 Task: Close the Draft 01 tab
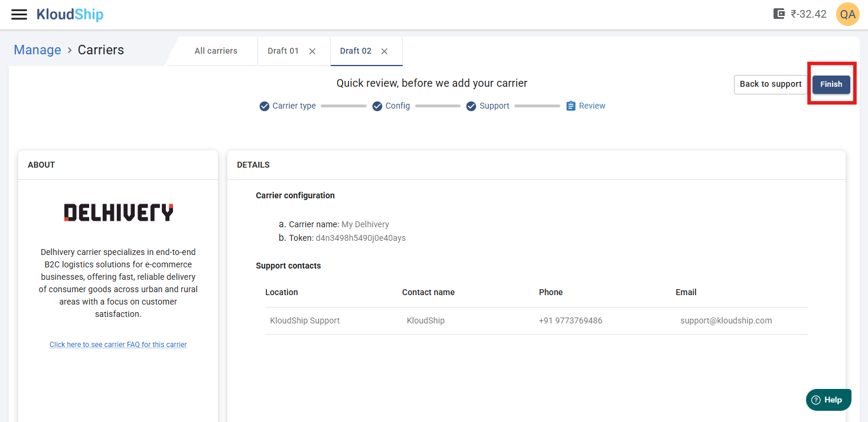tap(312, 51)
